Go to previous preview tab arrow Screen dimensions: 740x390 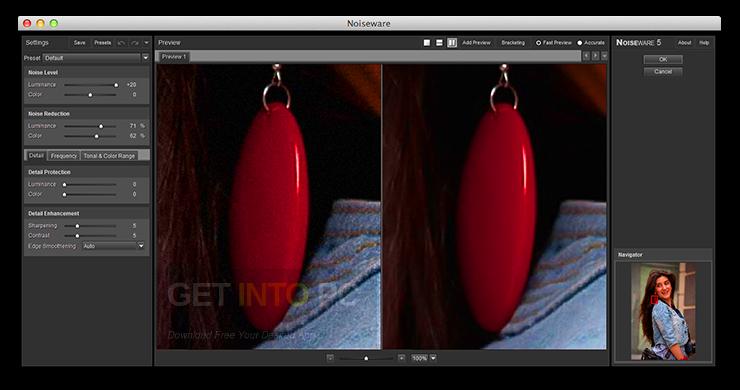coord(586,56)
